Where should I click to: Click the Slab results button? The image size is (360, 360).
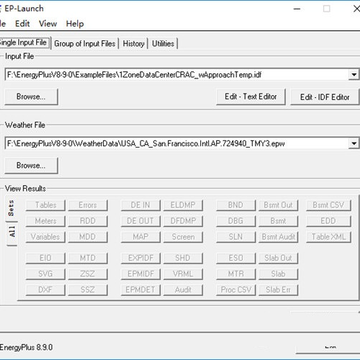pyautogui.click(x=278, y=274)
